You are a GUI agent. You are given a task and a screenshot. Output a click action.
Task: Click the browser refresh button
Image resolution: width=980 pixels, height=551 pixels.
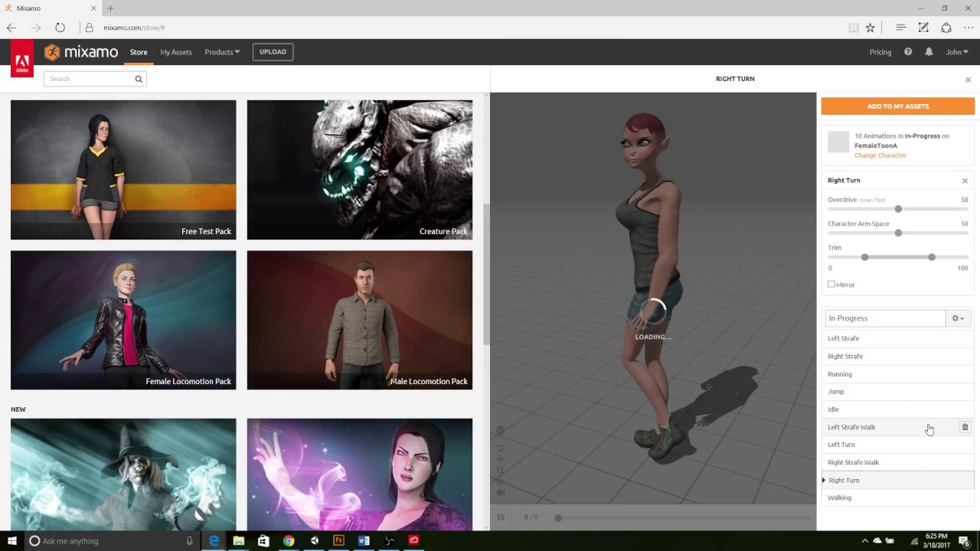pyautogui.click(x=60, y=28)
